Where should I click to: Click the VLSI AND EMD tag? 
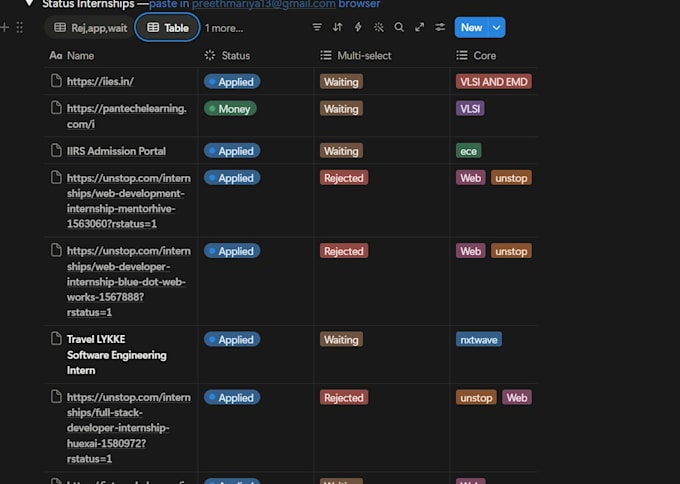pyautogui.click(x=494, y=82)
